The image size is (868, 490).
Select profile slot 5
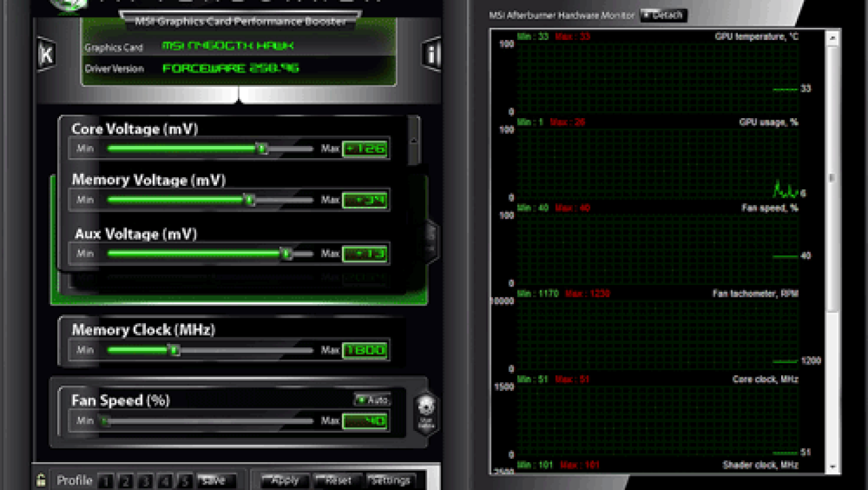click(x=185, y=481)
